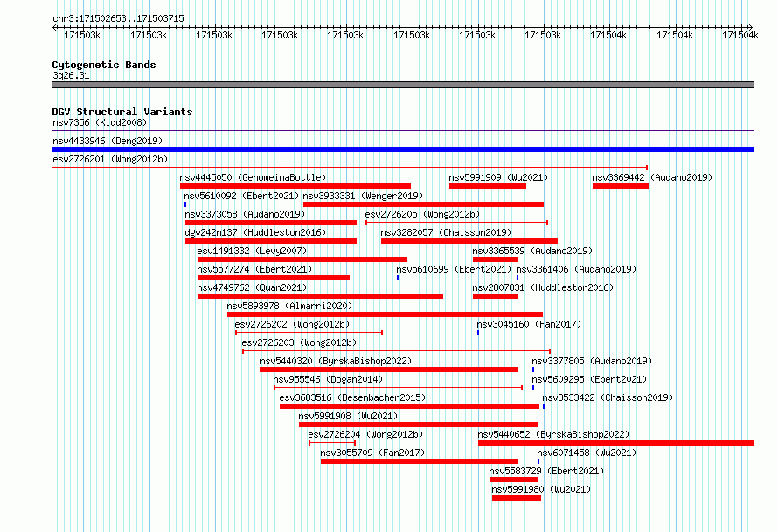Click esv2726203 (Wong2012b) label

click(x=299, y=342)
